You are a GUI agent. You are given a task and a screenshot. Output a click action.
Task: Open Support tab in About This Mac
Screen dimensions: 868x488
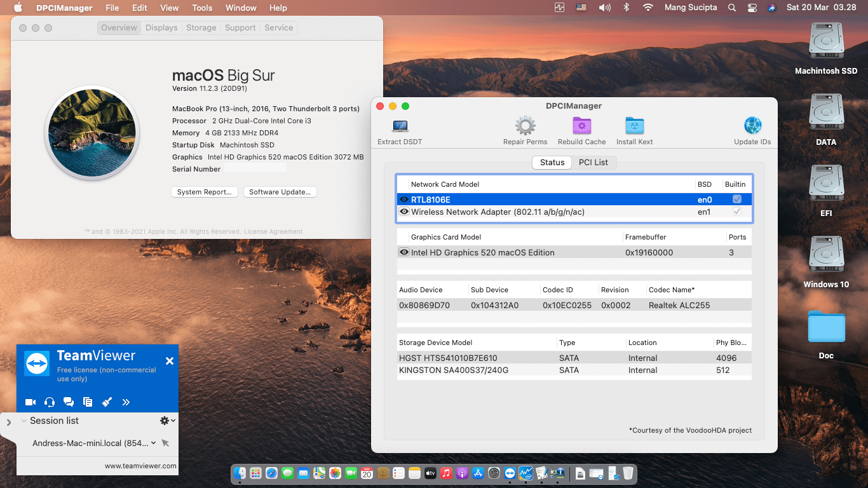(240, 28)
